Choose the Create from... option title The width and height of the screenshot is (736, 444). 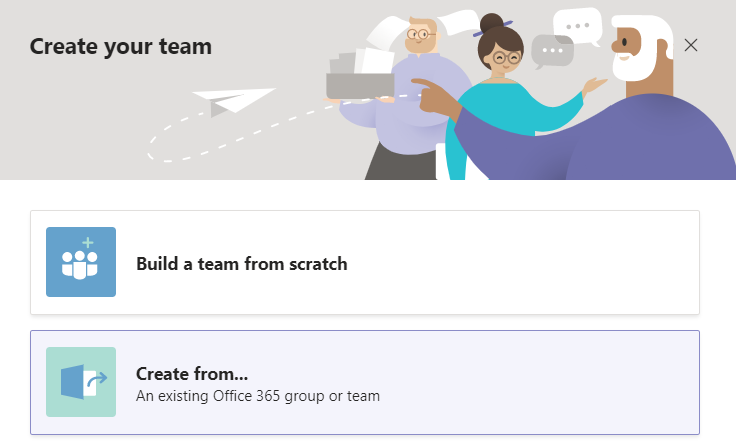click(x=192, y=374)
